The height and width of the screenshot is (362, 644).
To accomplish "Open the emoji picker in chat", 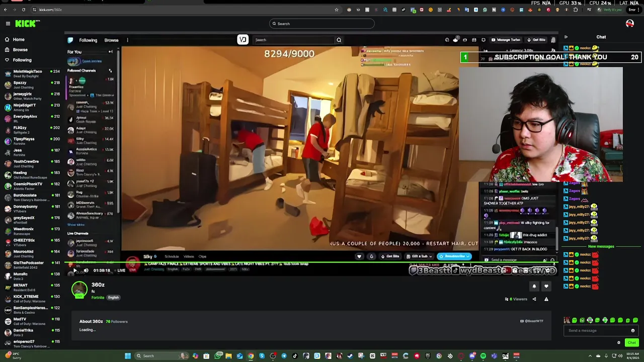I will (x=633, y=330).
